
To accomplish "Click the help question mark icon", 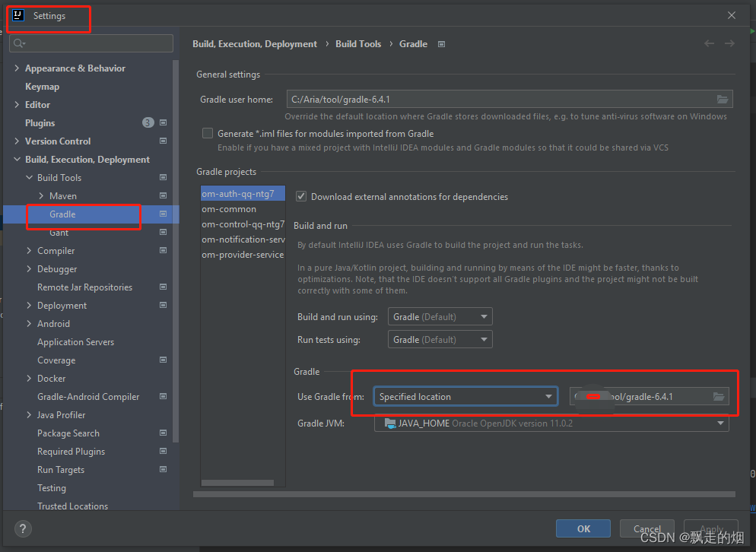I will pos(22,528).
